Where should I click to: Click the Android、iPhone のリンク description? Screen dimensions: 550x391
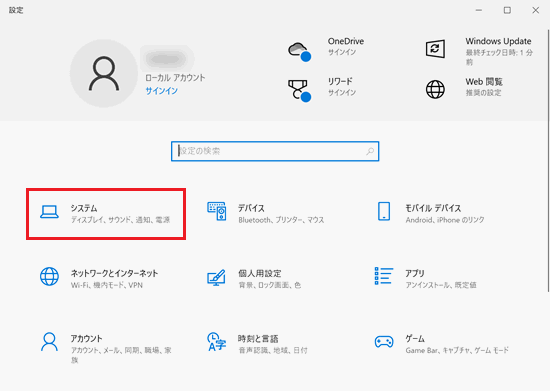pos(445,220)
